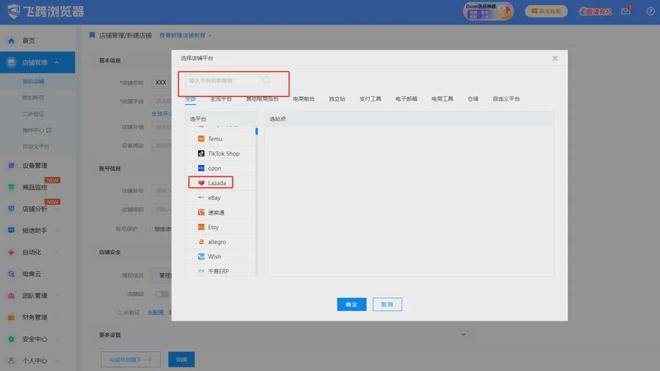The image size is (660, 371).
Task: Open 店铺管理 in the sidebar
Action: pos(37,62)
